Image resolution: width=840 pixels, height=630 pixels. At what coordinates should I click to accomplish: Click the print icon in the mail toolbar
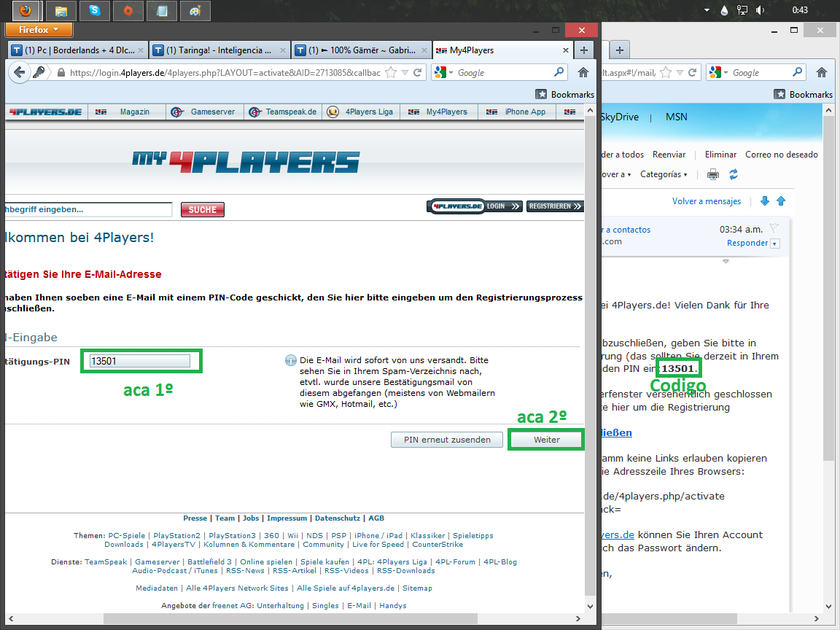[713, 174]
